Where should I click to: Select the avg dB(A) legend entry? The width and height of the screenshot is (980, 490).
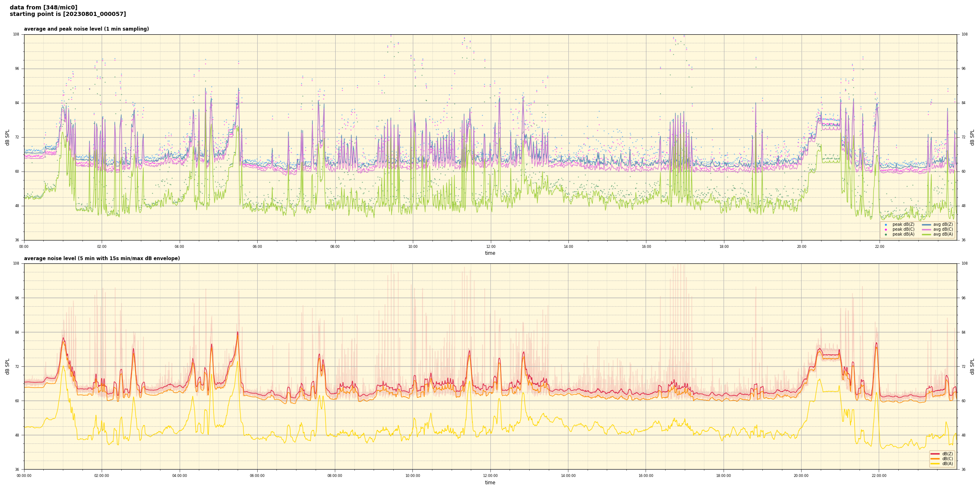pyautogui.click(x=942, y=234)
